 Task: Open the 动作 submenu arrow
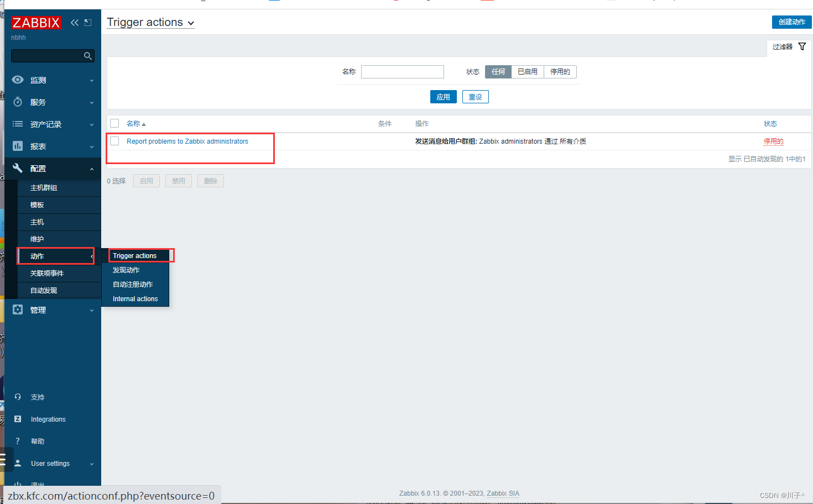pyautogui.click(x=92, y=256)
